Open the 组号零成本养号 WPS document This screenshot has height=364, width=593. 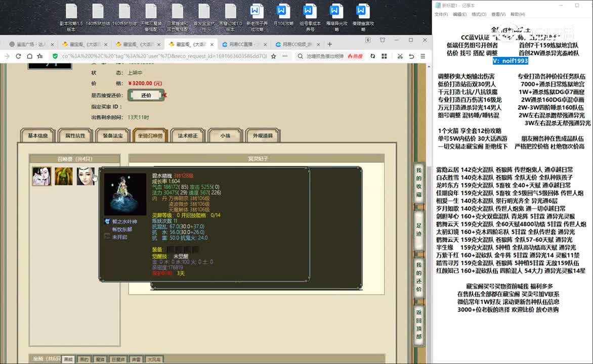pos(310,17)
